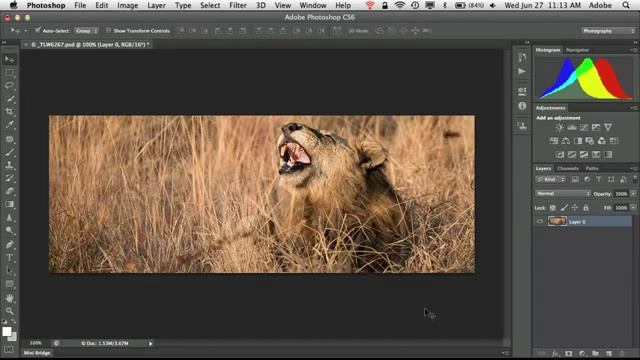This screenshot has width=640, height=360.
Task: Select the Rectangular Marquee tool
Action: click(9, 73)
